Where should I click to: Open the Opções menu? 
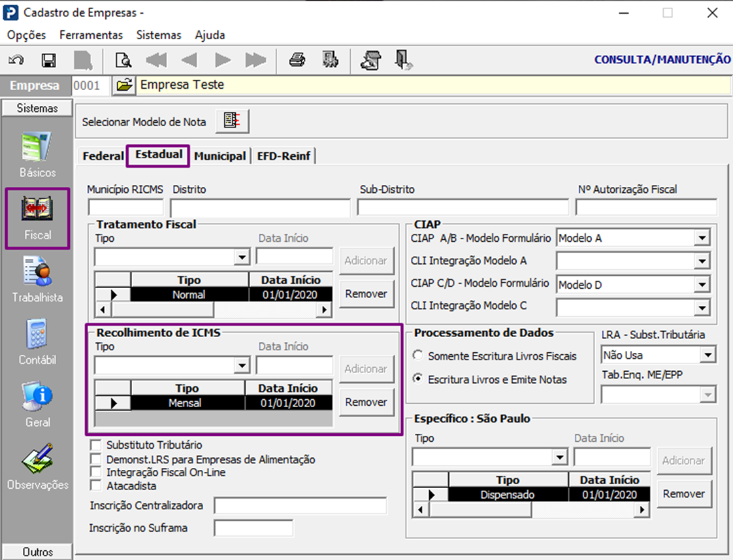[x=27, y=35]
